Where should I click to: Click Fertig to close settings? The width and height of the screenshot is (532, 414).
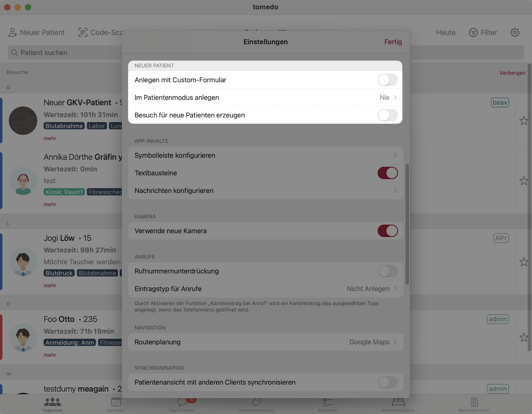(x=393, y=42)
